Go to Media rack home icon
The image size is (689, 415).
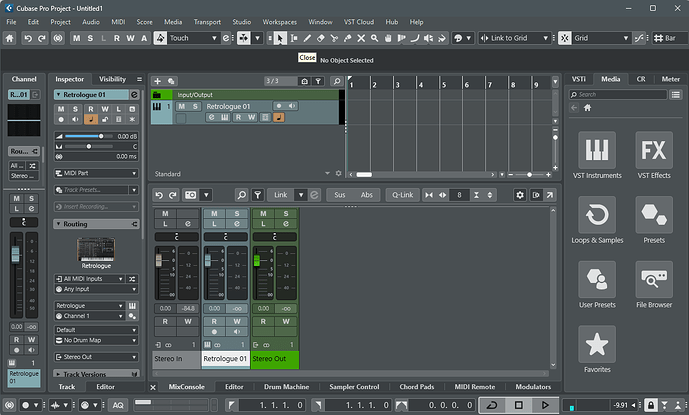[587, 108]
